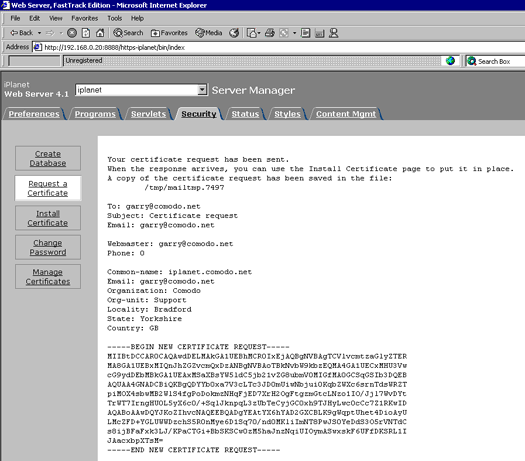Click the History icon
525x461 pixels.
click(x=234, y=33)
